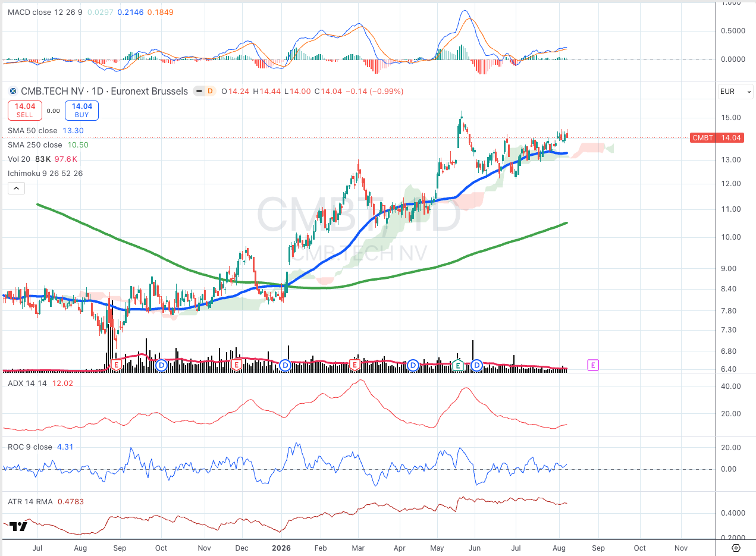Click the Nov label at far right of time axis
The width and height of the screenshot is (756, 556).
point(681,548)
